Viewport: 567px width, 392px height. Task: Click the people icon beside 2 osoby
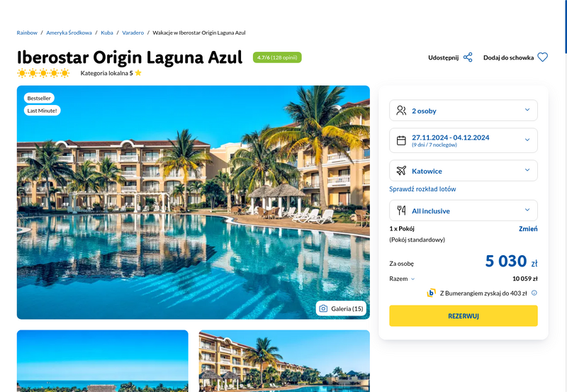click(401, 111)
